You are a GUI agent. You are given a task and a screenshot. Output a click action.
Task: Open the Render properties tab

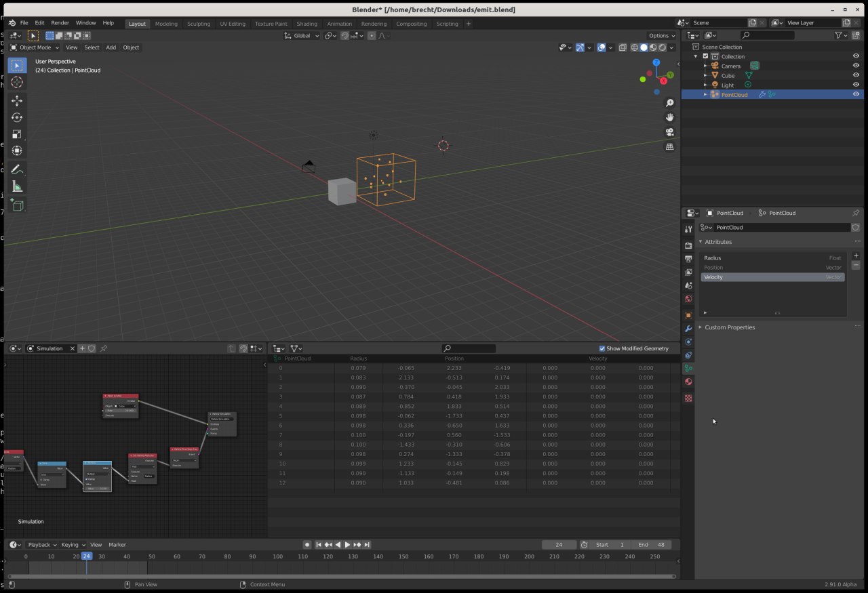pyautogui.click(x=688, y=245)
